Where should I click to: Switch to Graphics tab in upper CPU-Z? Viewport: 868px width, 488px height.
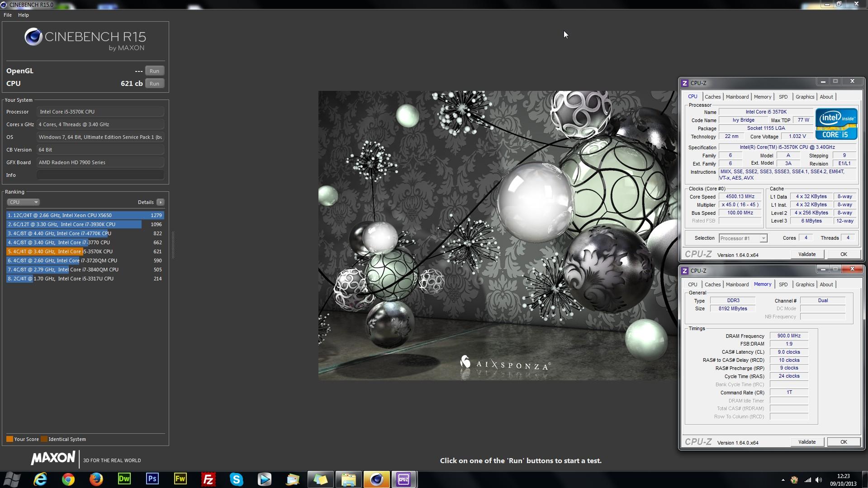(x=805, y=97)
